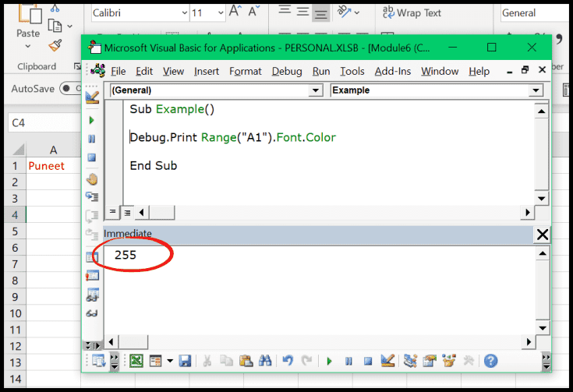
Task: Open the Calibri font name dropdown
Action: (184, 13)
